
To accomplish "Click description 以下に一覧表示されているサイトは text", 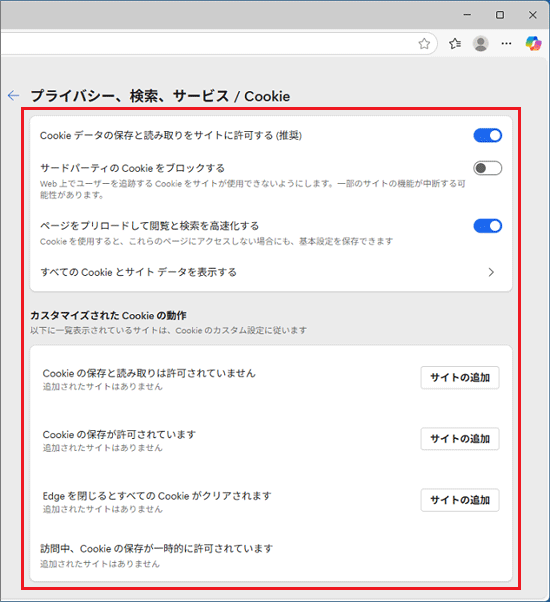I will [x=168, y=330].
